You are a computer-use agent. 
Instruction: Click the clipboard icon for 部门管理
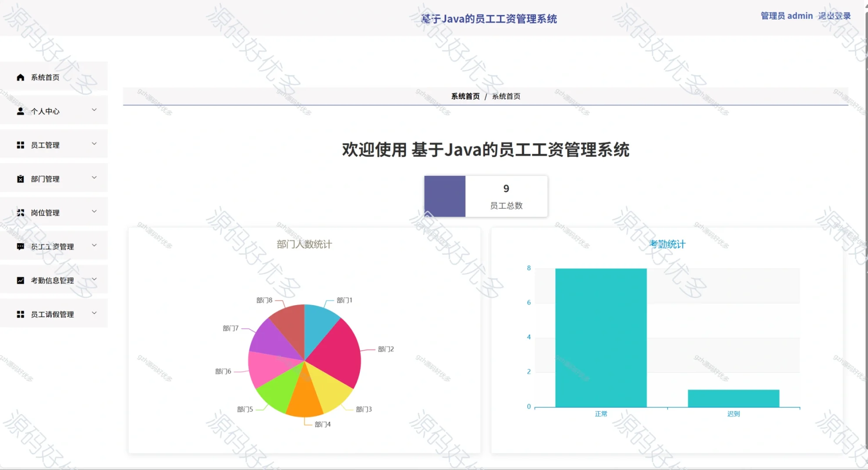(20, 178)
